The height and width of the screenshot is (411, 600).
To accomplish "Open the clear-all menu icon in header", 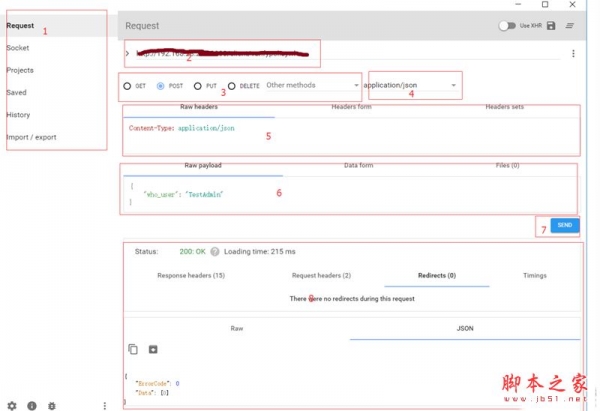I will [x=571, y=26].
